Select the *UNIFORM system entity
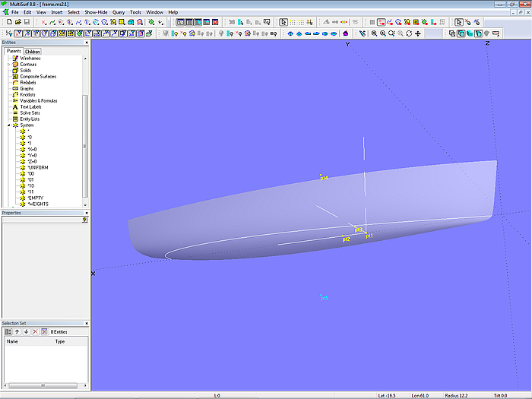This screenshot has width=532, height=399. [38, 167]
